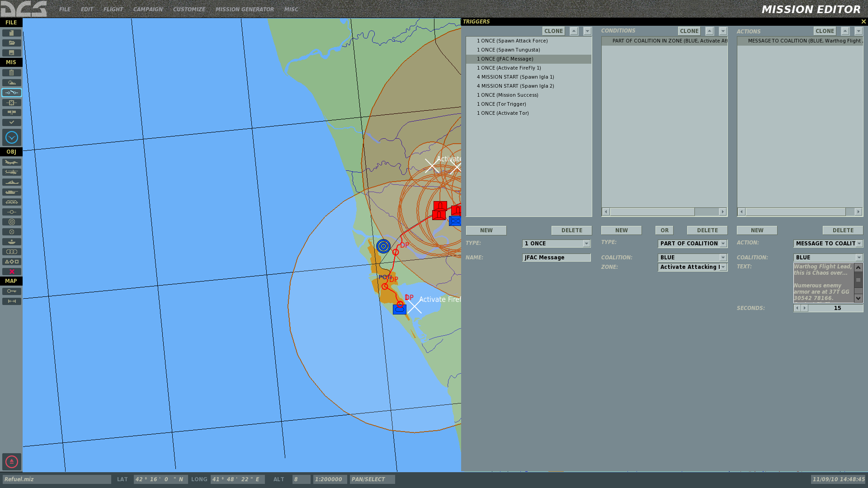The width and height of the screenshot is (868, 488).
Task: Select trigger '1 ONCE (Mission Success)'
Action: click(x=528, y=95)
